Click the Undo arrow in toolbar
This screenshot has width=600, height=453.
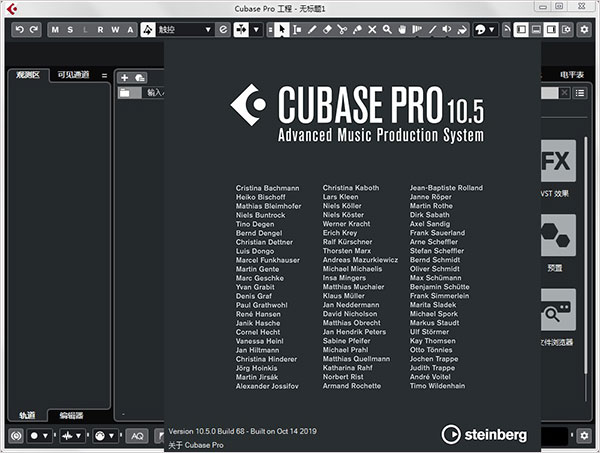coord(20,30)
